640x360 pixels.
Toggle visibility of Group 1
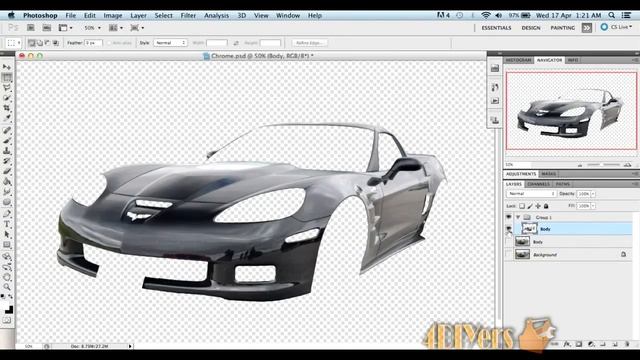509,217
